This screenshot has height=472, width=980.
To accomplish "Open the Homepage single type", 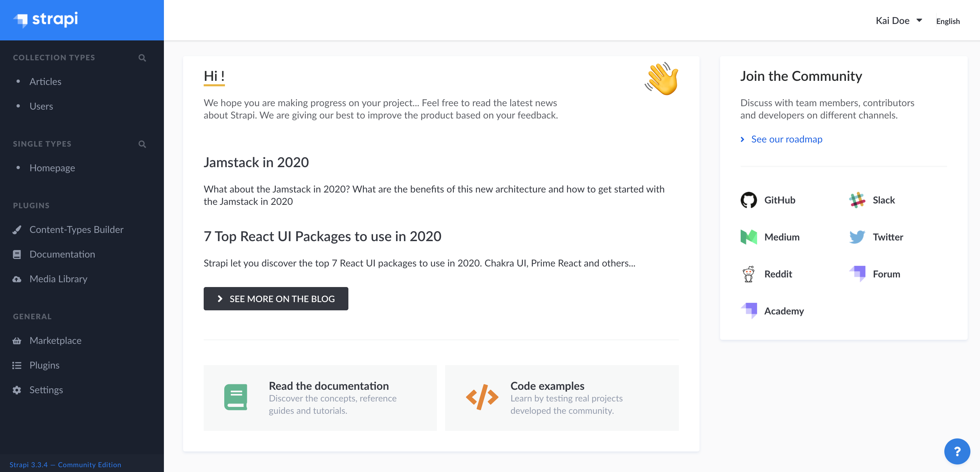I will pyautogui.click(x=52, y=167).
